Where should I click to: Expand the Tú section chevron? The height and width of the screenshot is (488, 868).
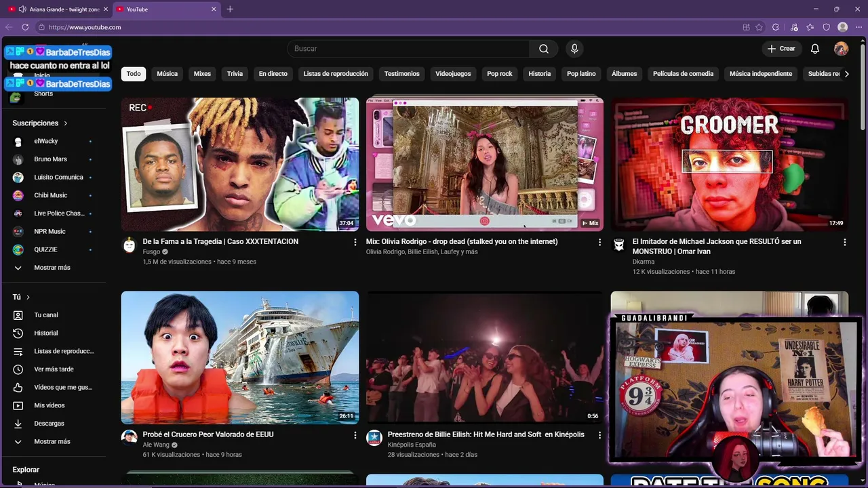28,297
